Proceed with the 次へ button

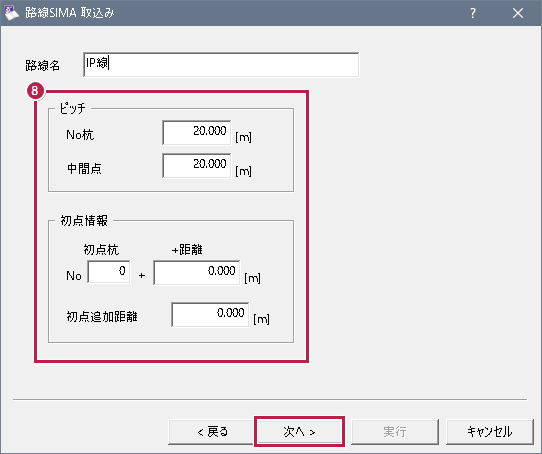point(299,432)
